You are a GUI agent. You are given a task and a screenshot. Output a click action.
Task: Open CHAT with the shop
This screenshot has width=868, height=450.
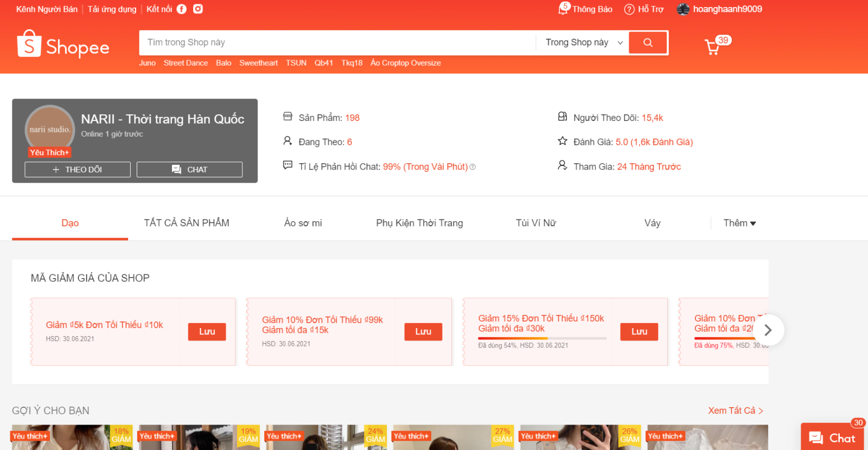(x=189, y=170)
